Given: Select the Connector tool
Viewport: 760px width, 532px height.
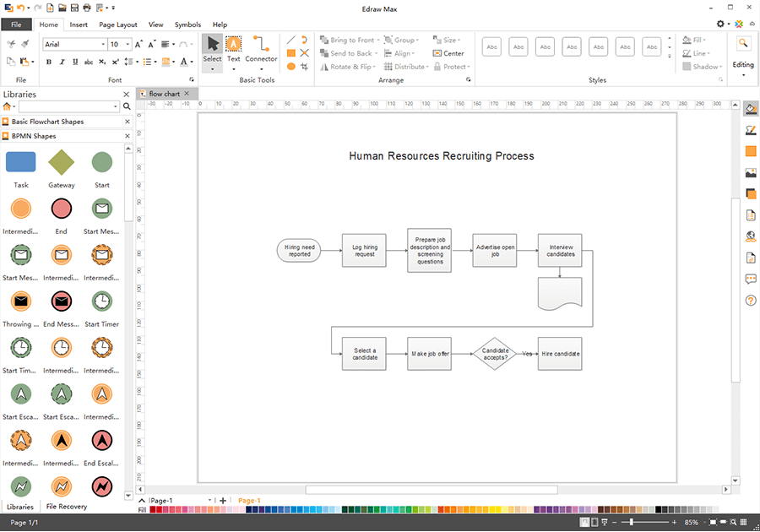Looking at the screenshot, I should (x=261, y=49).
